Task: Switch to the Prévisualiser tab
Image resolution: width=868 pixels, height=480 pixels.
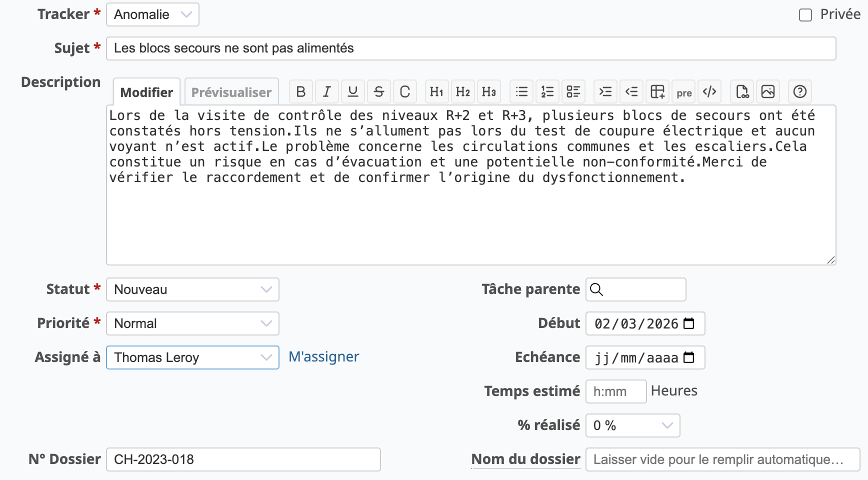Action: coord(231,92)
